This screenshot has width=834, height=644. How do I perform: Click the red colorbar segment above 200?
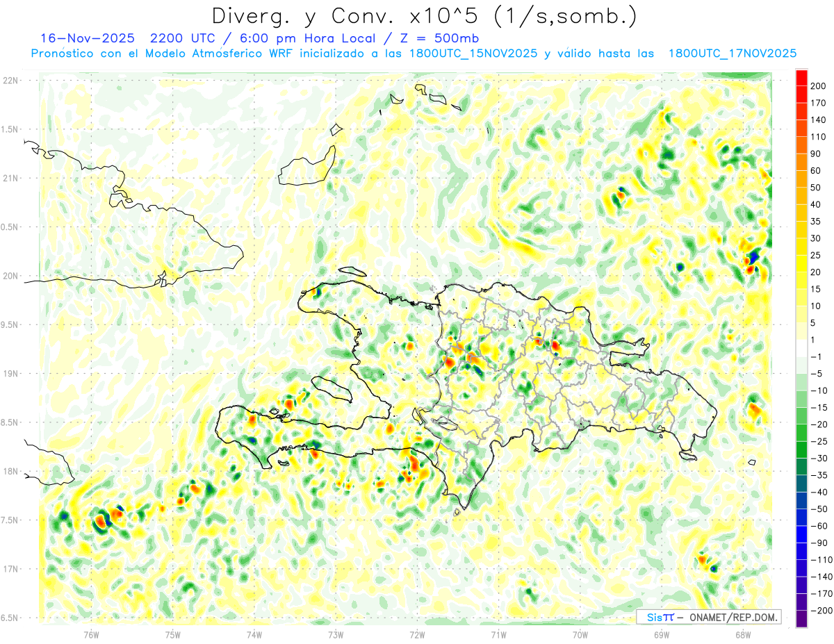click(x=801, y=76)
